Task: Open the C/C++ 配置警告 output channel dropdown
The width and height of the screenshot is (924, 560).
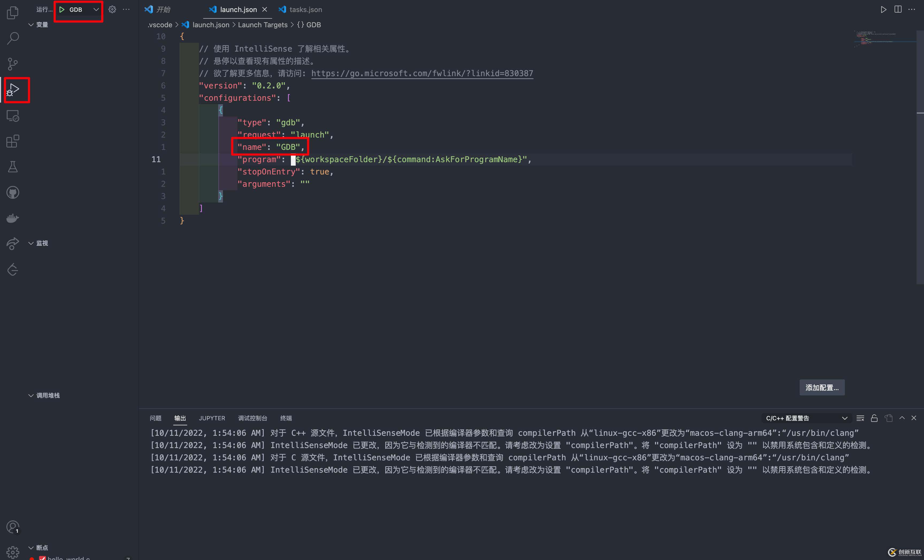Action: (807, 418)
